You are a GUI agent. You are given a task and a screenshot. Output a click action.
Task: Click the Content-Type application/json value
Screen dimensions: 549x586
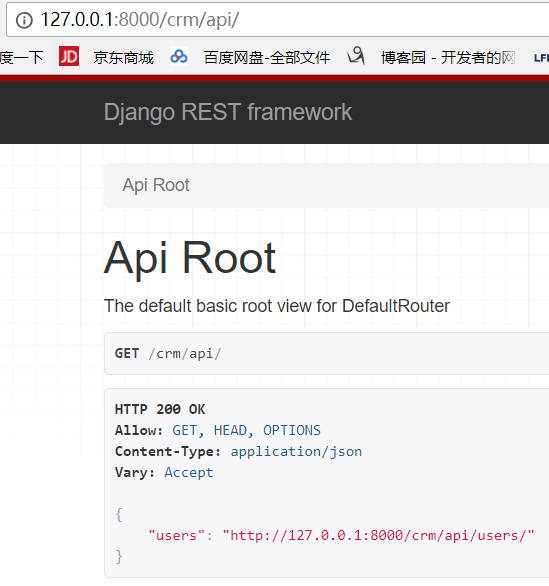pos(296,451)
